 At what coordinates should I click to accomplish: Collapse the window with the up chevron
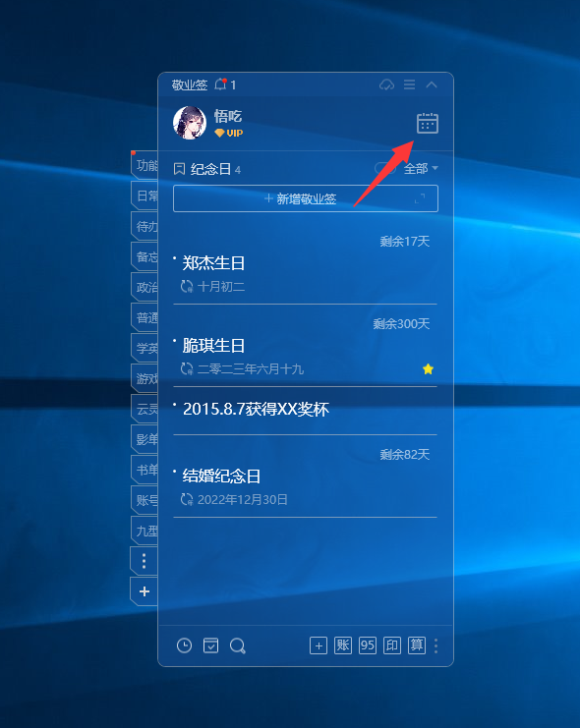432,84
